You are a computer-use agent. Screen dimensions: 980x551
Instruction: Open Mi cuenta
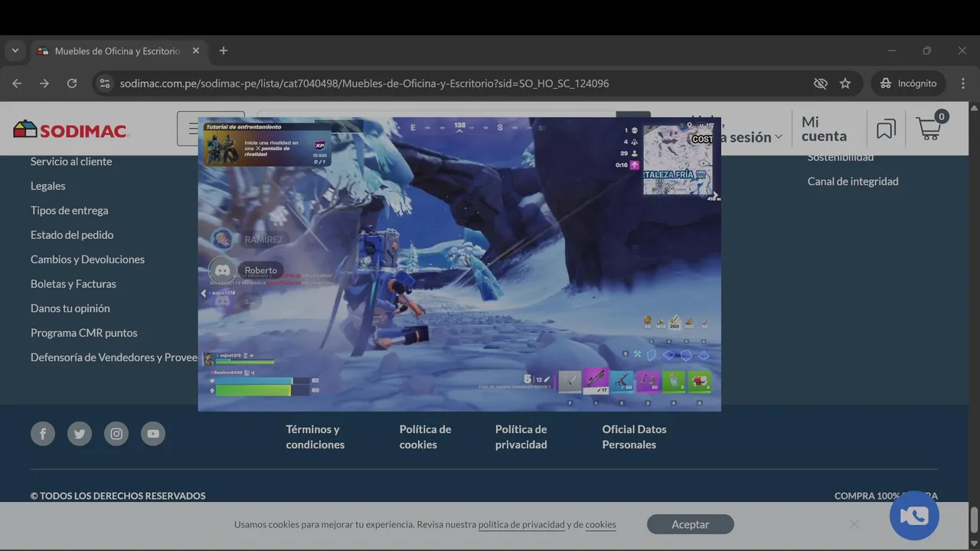(824, 129)
